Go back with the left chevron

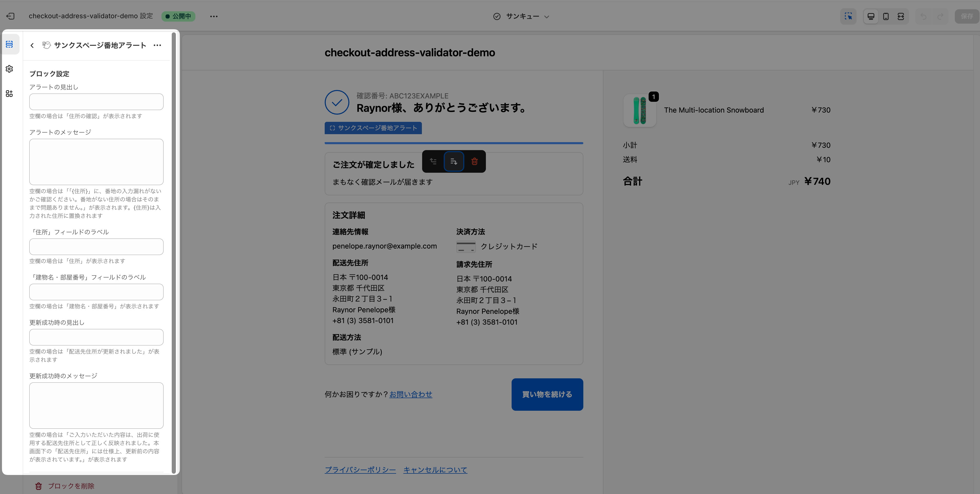(32, 45)
